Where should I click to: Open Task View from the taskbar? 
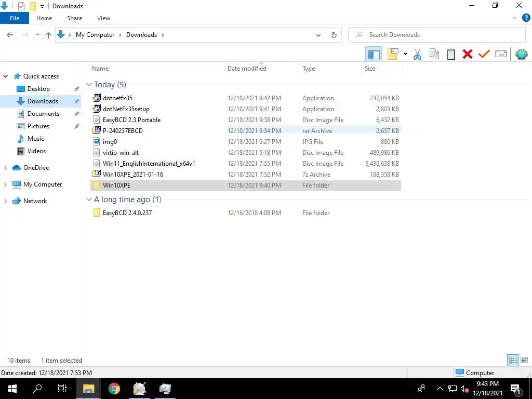tap(62, 389)
